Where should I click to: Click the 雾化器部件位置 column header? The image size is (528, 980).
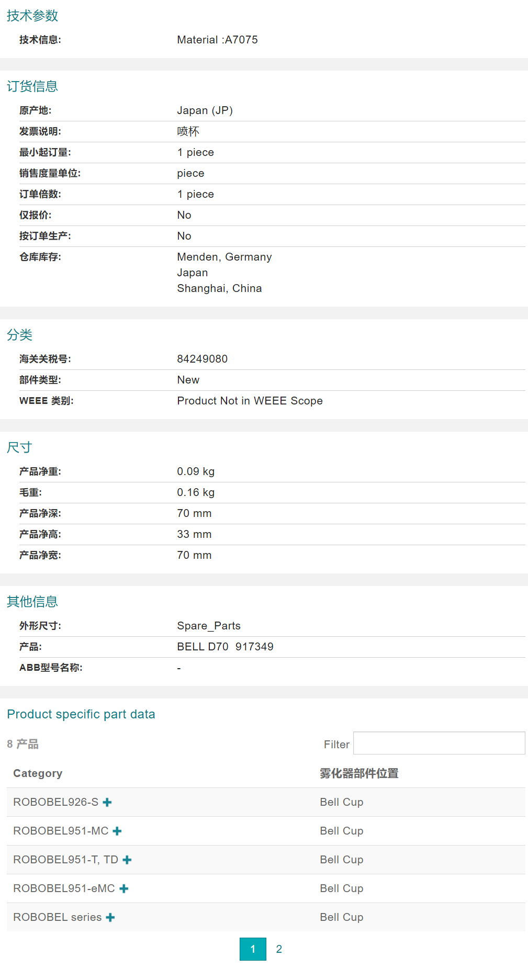click(359, 773)
